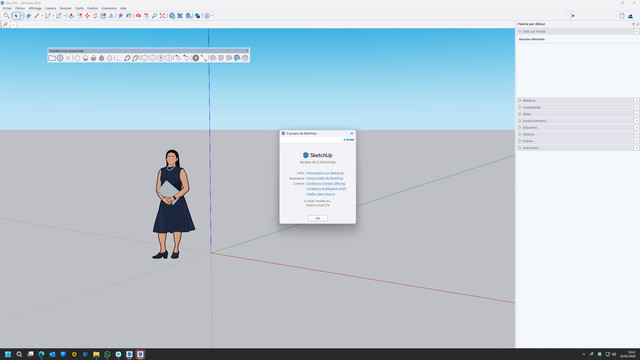
Task: Open Centre d'aide de SketchUp link
Action: pyautogui.click(x=324, y=178)
